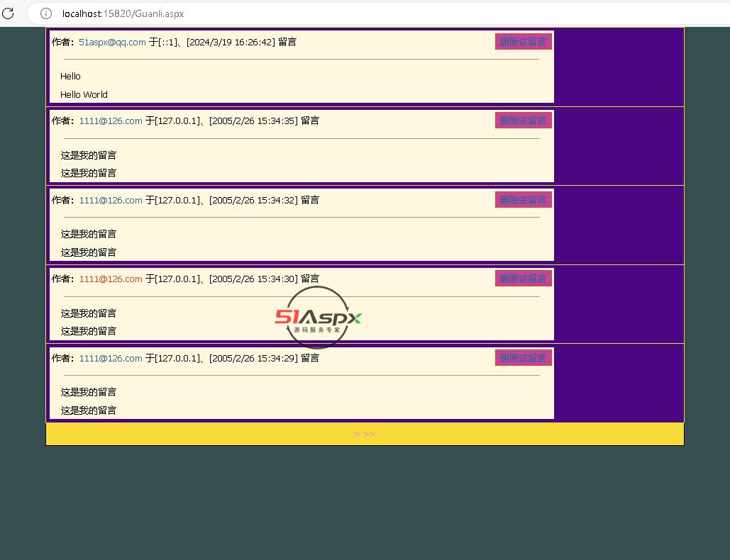
Task: Select the "Hello" message line
Action: pyautogui.click(x=70, y=77)
